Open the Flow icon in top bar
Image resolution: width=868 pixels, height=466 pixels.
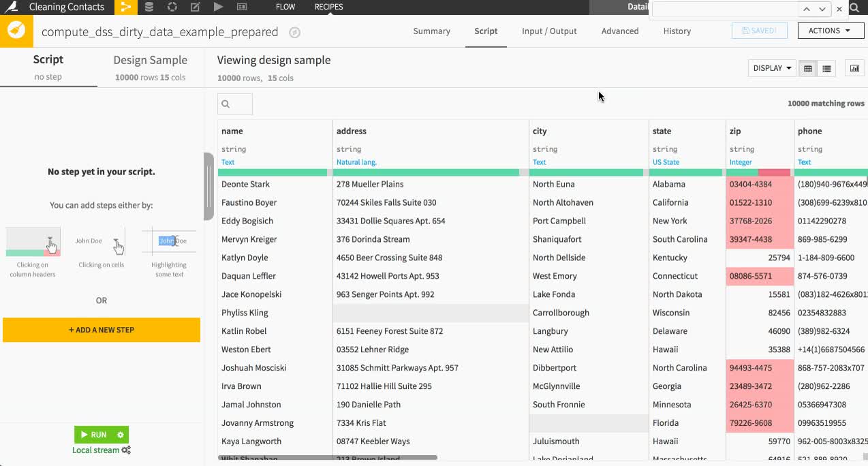tap(125, 7)
